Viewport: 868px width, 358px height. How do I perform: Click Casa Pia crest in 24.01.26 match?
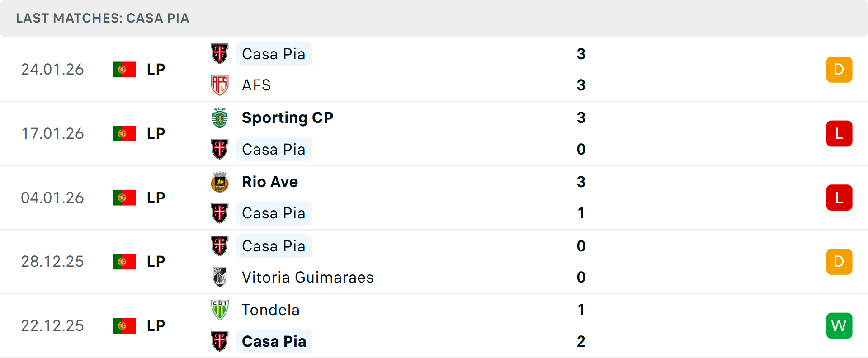coord(220,54)
